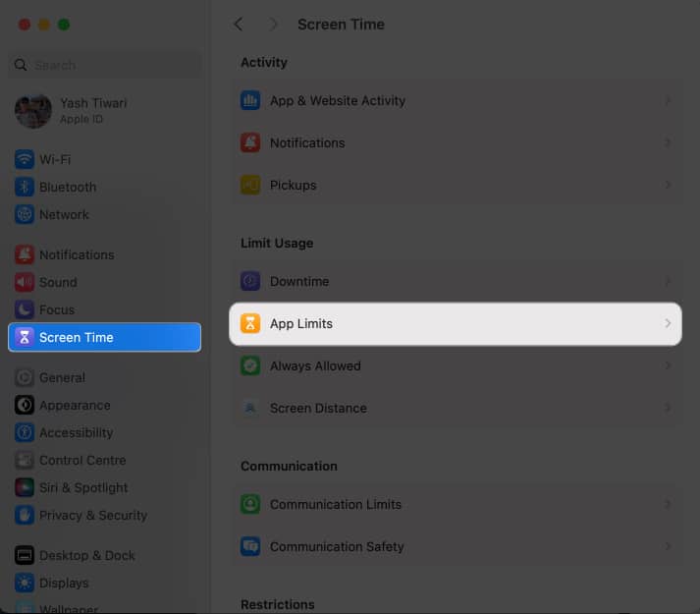Click the Appearance icon in sidebar
The width and height of the screenshot is (700, 614).
[25, 406]
